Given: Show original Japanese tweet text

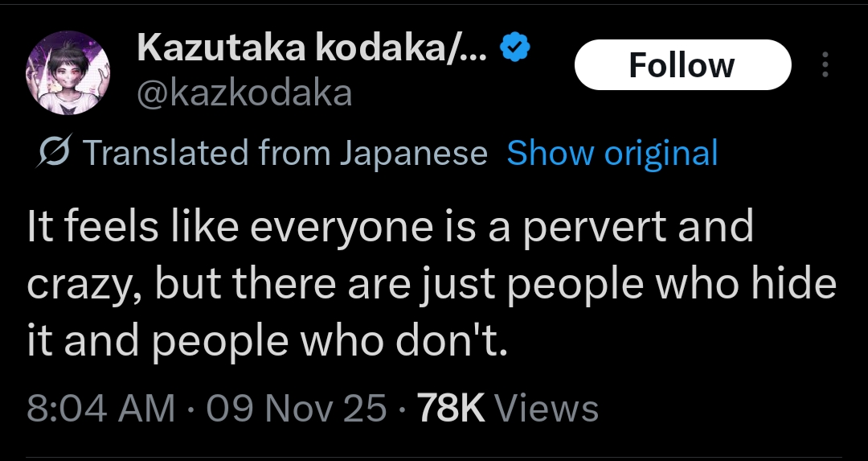Looking at the screenshot, I should pyautogui.click(x=612, y=153).
